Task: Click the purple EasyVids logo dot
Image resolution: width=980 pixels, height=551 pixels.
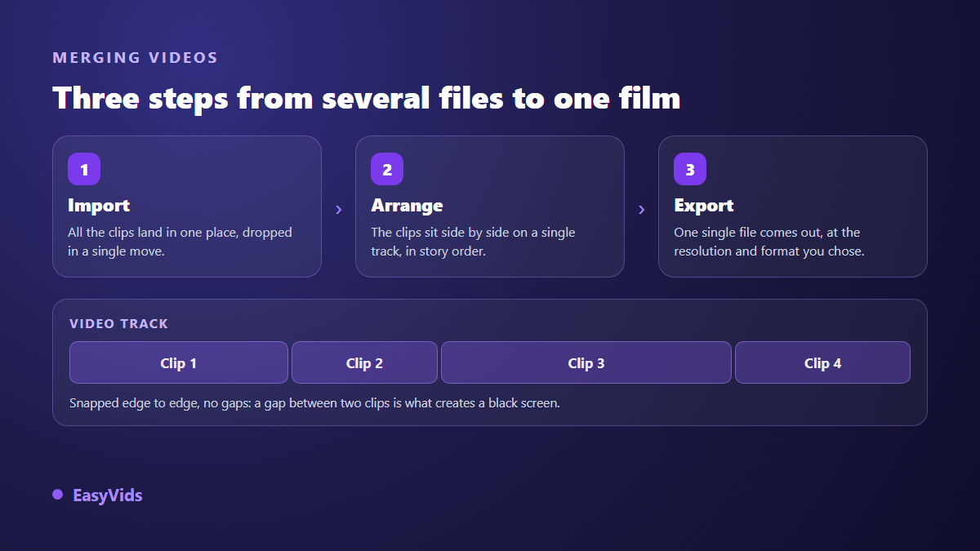Action: tap(57, 495)
